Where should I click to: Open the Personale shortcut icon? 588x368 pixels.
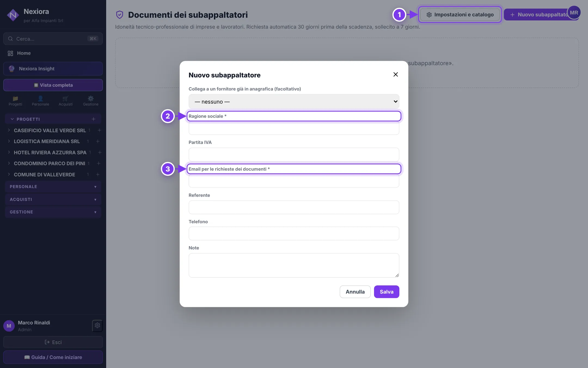coord(41,101)
